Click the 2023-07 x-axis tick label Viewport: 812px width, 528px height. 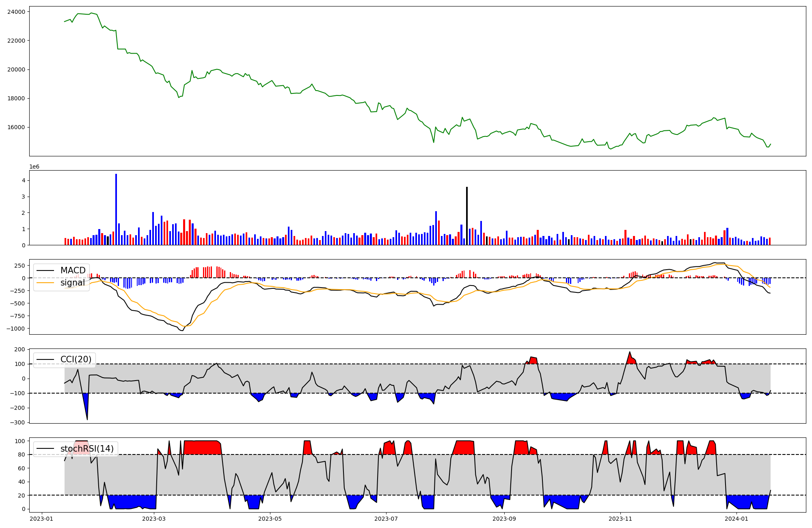coord(386,519)
